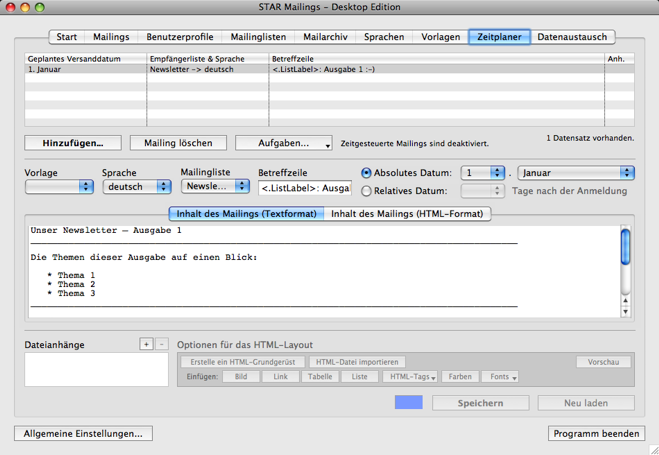Switch to the Start tab
This screenshot has width=659, height=455.
coord(66,37)
